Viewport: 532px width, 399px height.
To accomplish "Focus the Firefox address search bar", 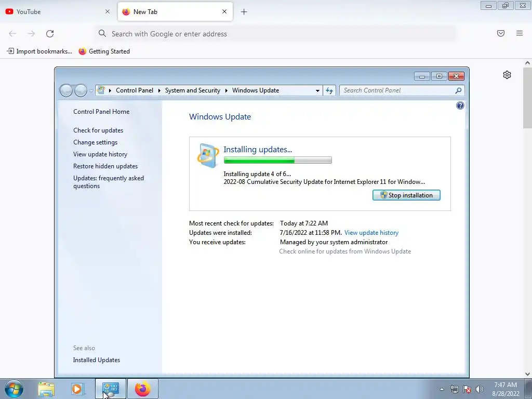I will (275, 34).
